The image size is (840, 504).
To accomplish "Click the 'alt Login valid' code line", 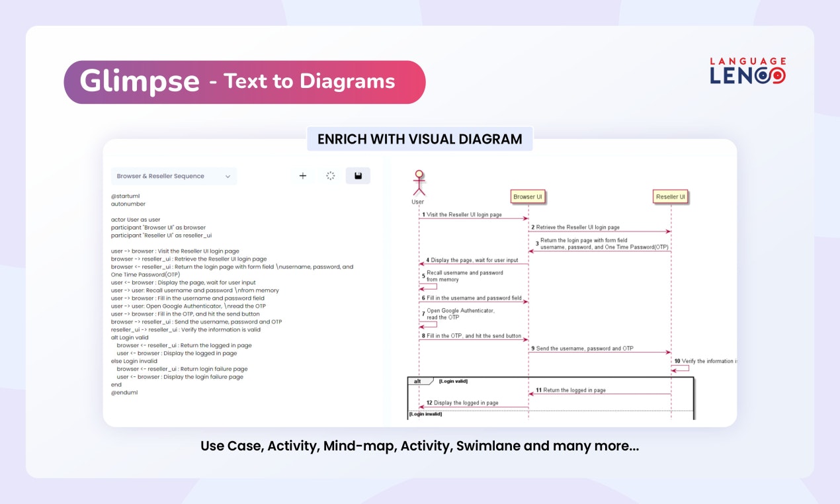I will pos(130,337).
